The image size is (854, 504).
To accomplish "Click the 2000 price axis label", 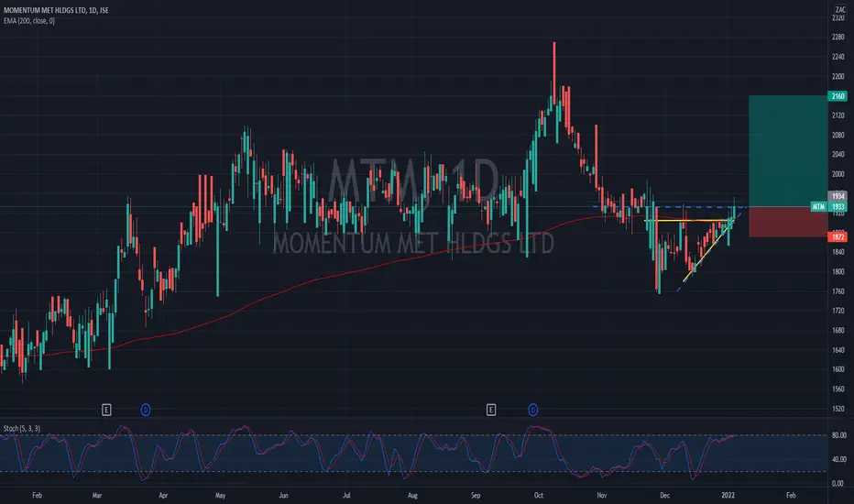I will pos(838,174).
